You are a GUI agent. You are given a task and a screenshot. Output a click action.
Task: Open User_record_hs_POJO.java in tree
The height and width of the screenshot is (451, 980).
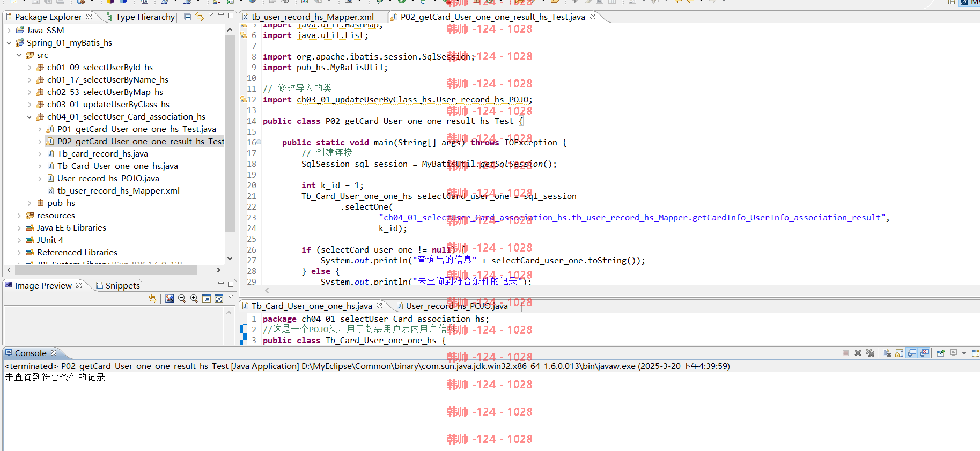coord(108,179)
